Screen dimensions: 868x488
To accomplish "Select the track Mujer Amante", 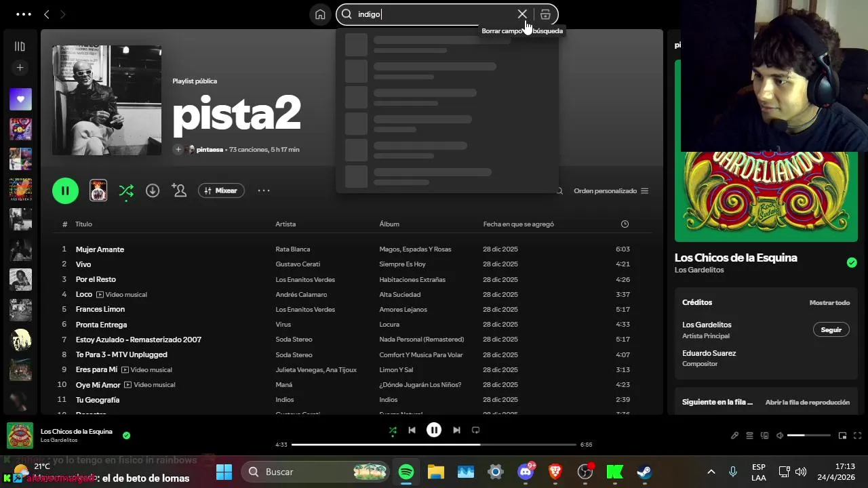I will tap(100, 249).
